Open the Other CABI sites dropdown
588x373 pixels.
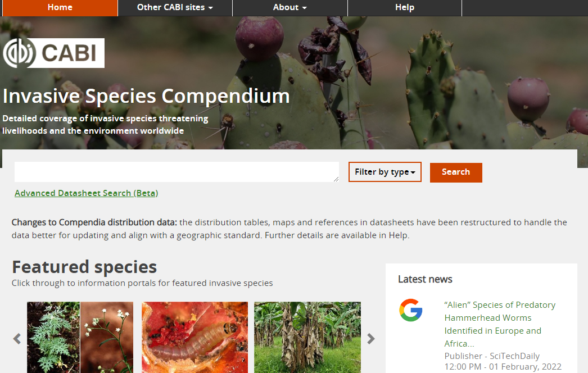[x=175, y=8]
